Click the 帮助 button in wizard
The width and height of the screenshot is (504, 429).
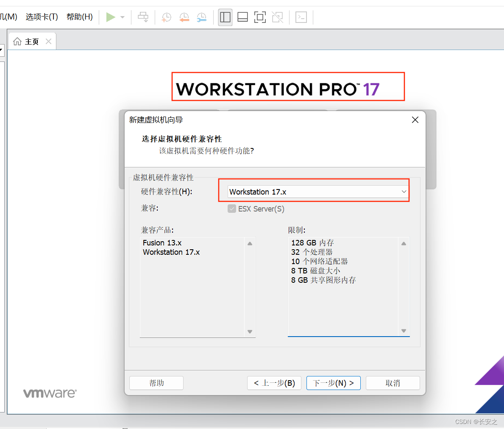(156, 383)
